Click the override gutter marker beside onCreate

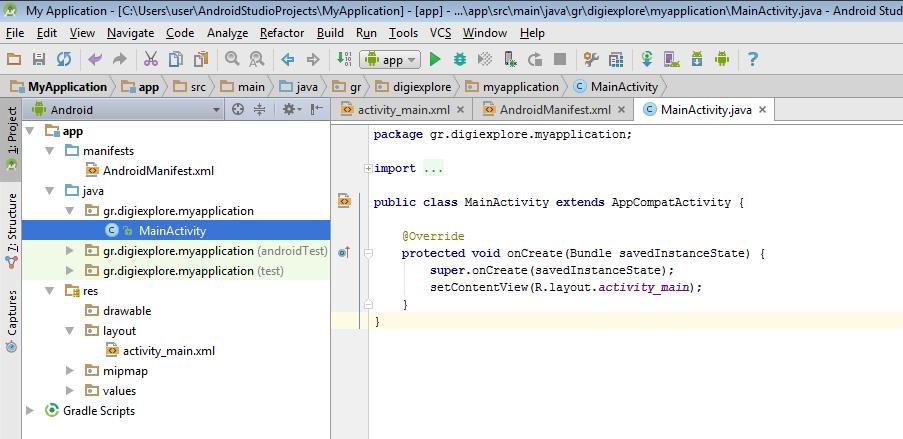coord(344,252)
